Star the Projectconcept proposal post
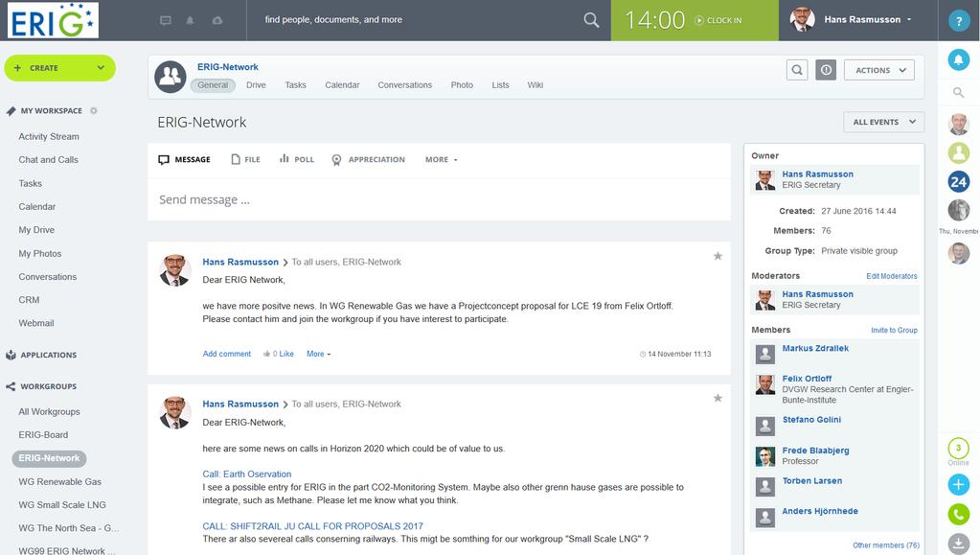The width and height of the screenshot is (980, 555). tap(718, 256)
